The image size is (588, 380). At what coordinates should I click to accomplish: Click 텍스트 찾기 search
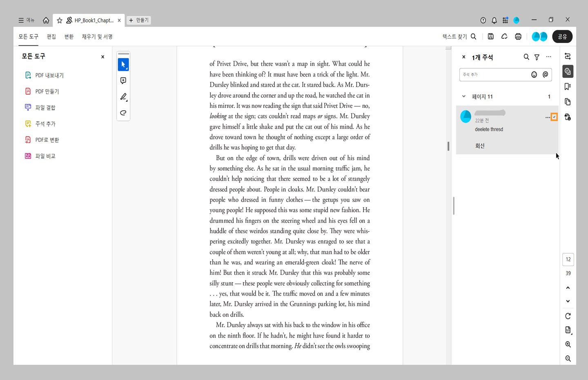pyautogui.click(x=459, y=36)
